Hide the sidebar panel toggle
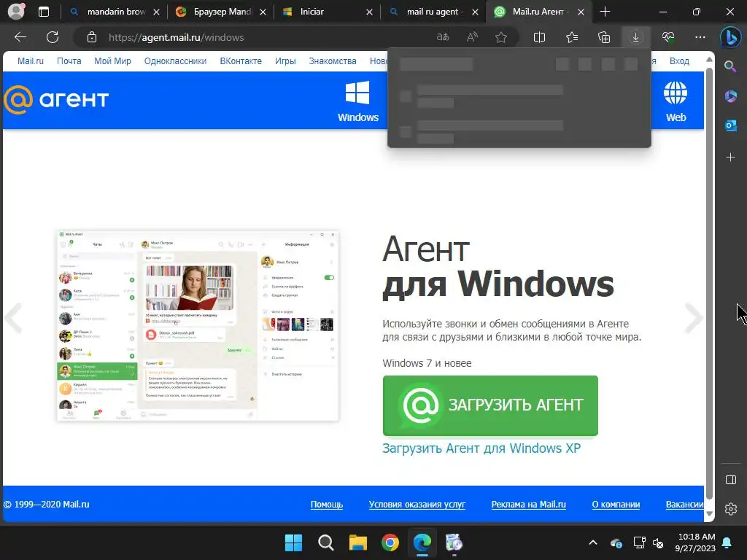 pos(731,480)
